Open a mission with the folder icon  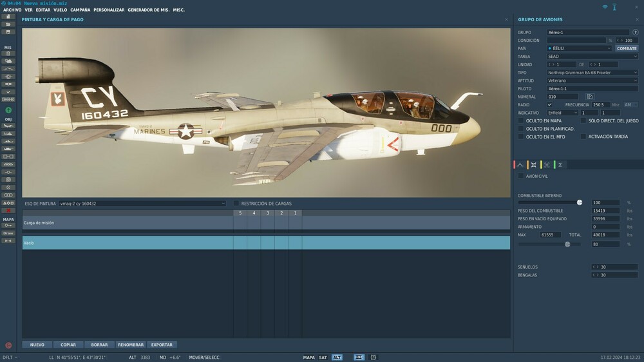(x=8, y=24)
